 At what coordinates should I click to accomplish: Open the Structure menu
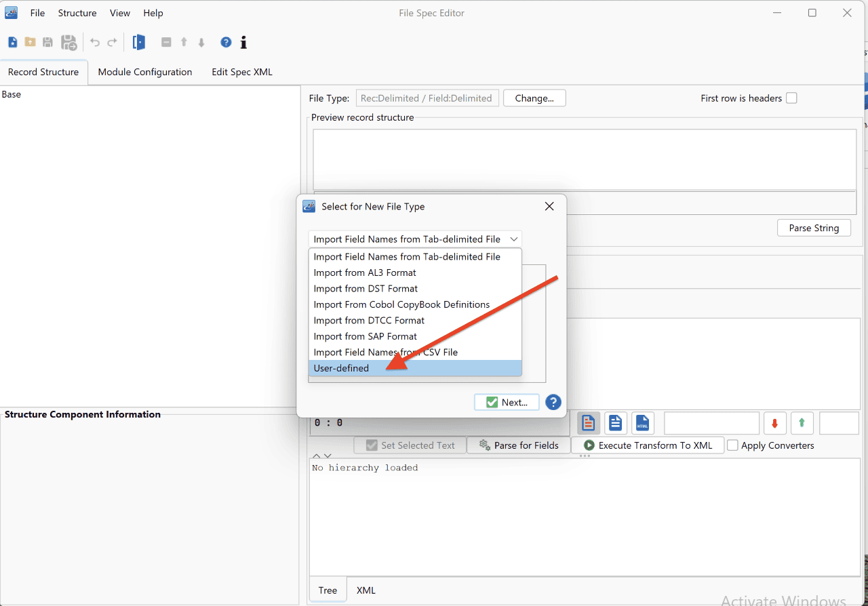[77, 13]
